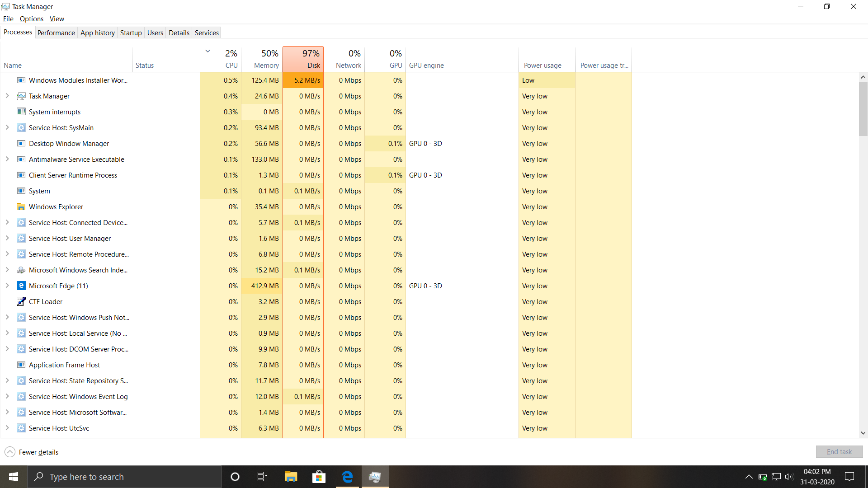The height and width of the screenshot is (488, 868).
Task: Open the App history tab
Action: (x=97, y=33)
